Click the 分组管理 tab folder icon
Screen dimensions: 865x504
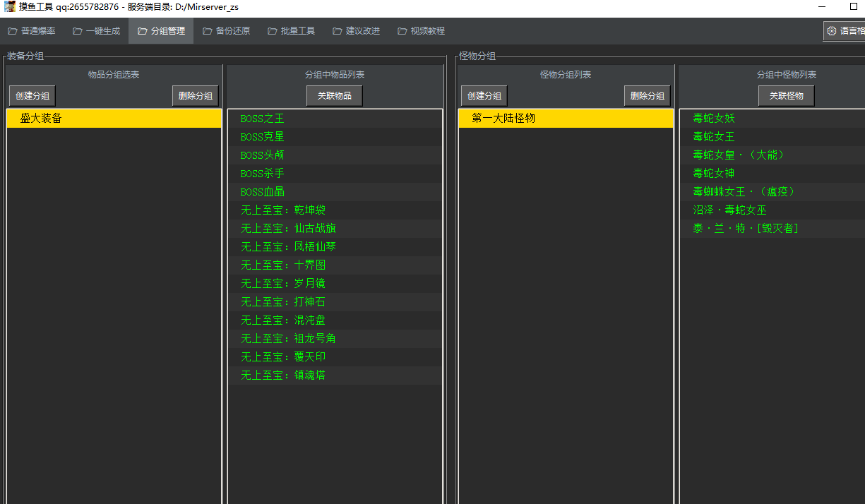pos(143,31)
